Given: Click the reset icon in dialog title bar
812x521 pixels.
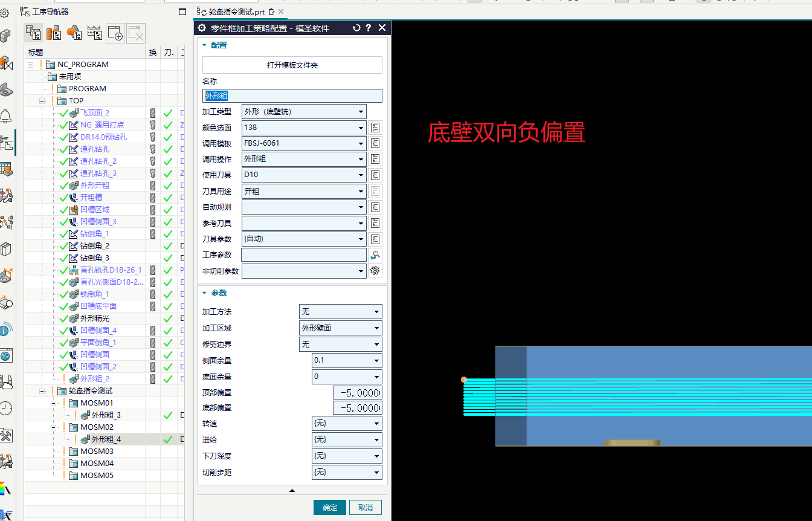Looking at the screenshot, I should point(356,28).
